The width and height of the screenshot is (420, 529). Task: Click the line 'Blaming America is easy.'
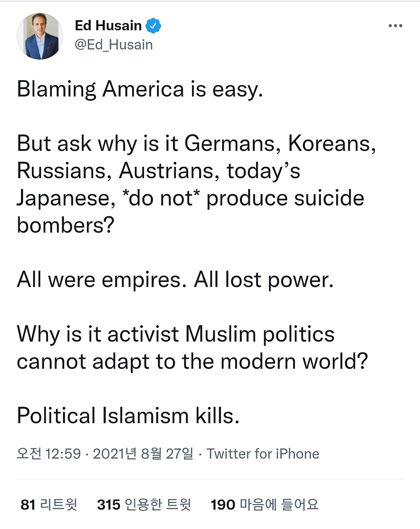(x=140, y=90)
